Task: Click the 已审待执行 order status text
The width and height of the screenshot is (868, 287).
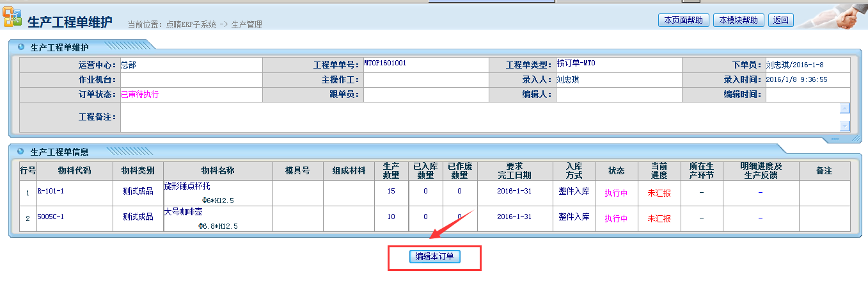Action: (x=140, y=94)
